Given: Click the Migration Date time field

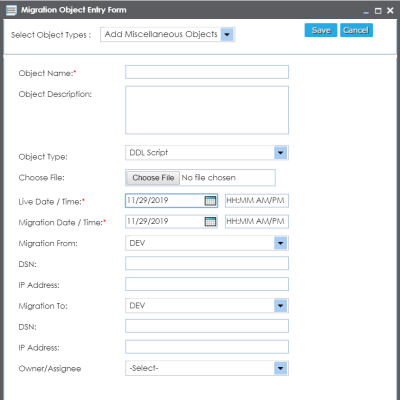Looking at the screenshot, I should point(257,222).
